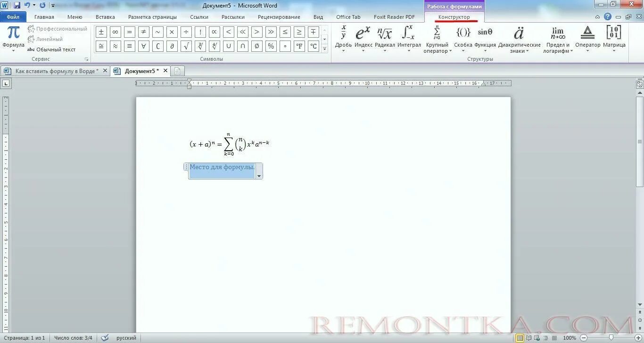644x343 pixels.
Task: Insert the empty set symbol
Action: [x=256, y=46]
